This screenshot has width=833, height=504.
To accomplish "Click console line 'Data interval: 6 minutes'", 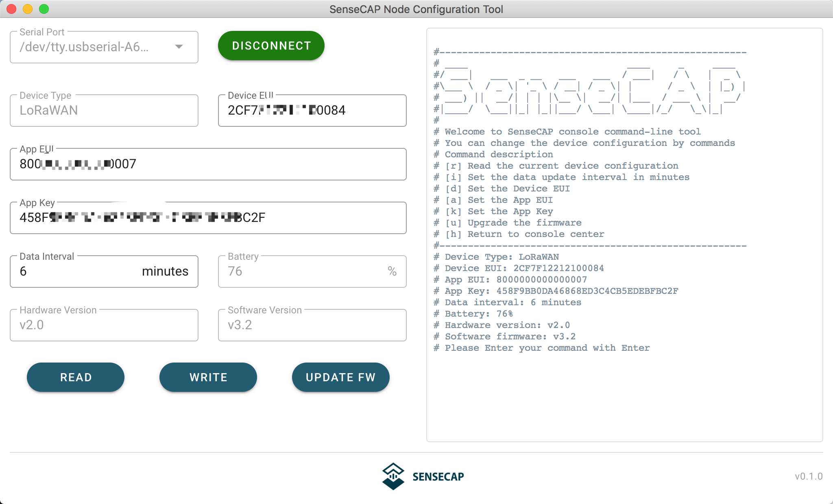I will click(507, 302).
